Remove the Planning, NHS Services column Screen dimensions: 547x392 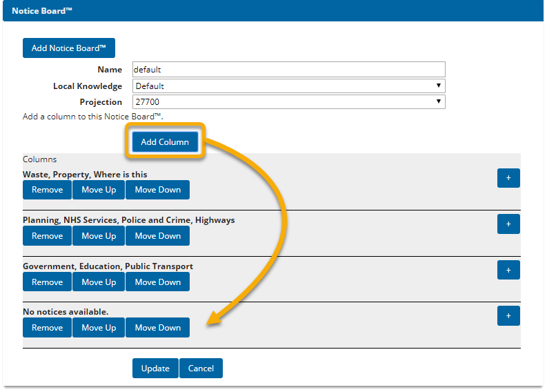coord(47,236)
